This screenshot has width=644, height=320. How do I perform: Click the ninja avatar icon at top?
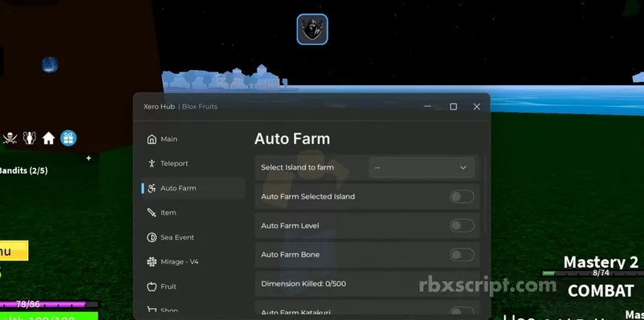312,29
